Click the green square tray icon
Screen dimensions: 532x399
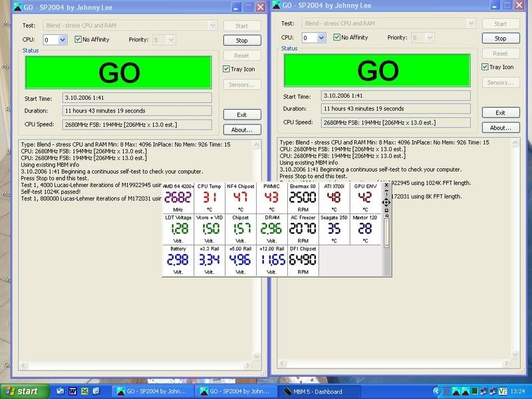coord(475,391)
